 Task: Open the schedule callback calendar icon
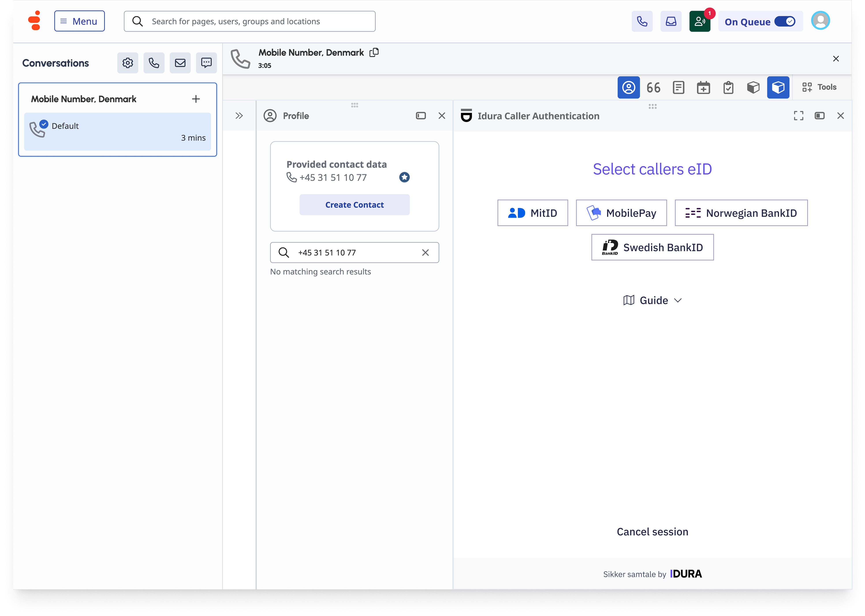pyautogui.click(x=703, y=88)
